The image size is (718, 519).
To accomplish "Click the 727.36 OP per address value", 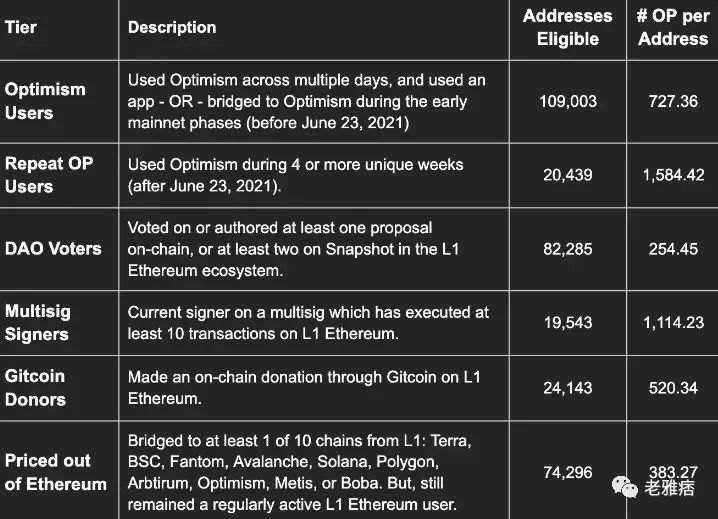I will [673, 102].
